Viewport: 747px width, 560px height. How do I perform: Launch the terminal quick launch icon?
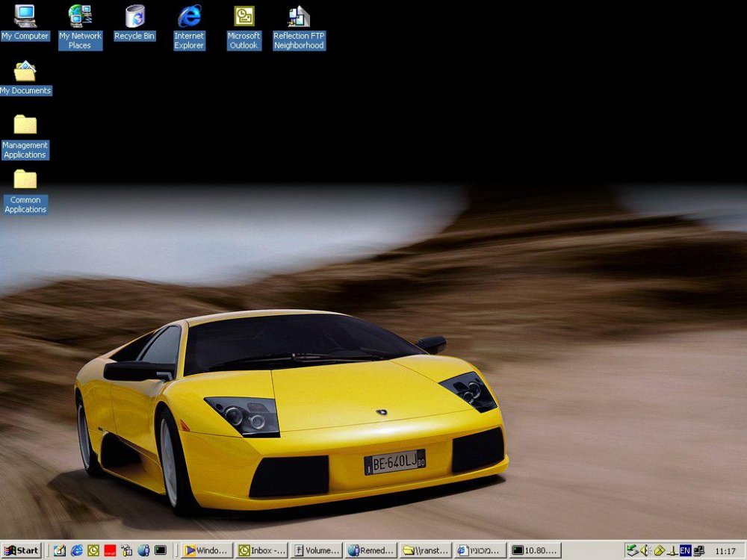[161, 550]
